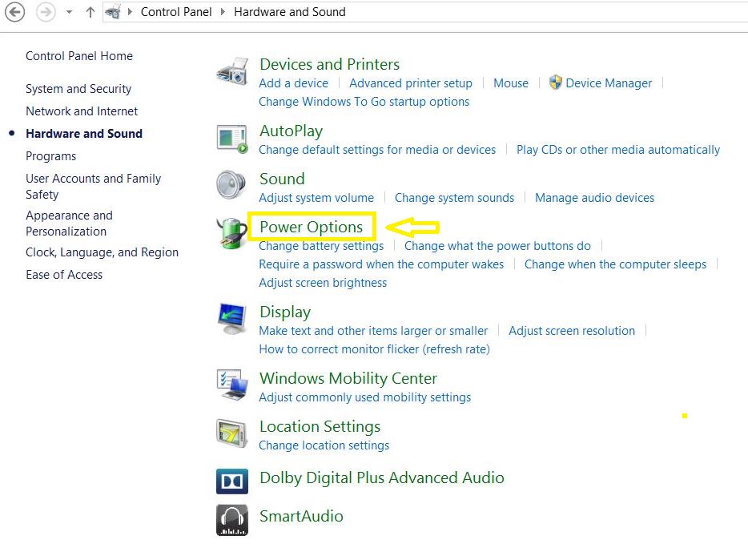Click Adjust screen brightness link
Image resolution: width=748 pixels, height=560 pixels.
click(323, 283)
